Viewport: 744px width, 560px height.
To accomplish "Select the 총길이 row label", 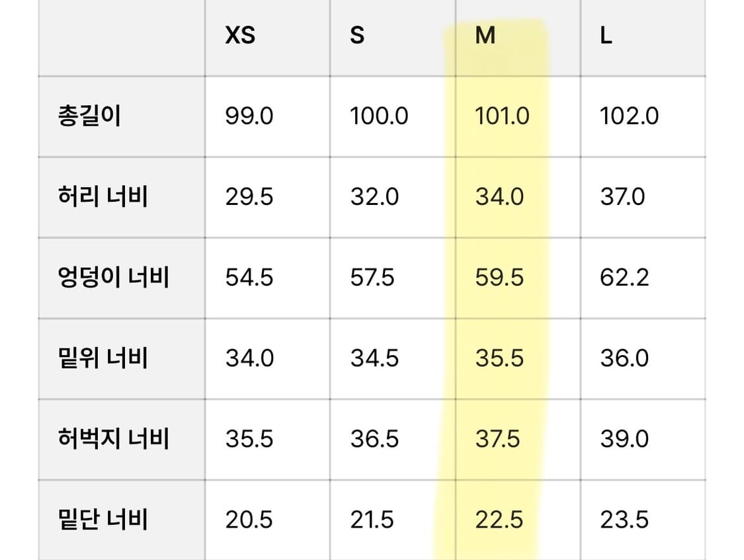I will (x=90, y=116).
